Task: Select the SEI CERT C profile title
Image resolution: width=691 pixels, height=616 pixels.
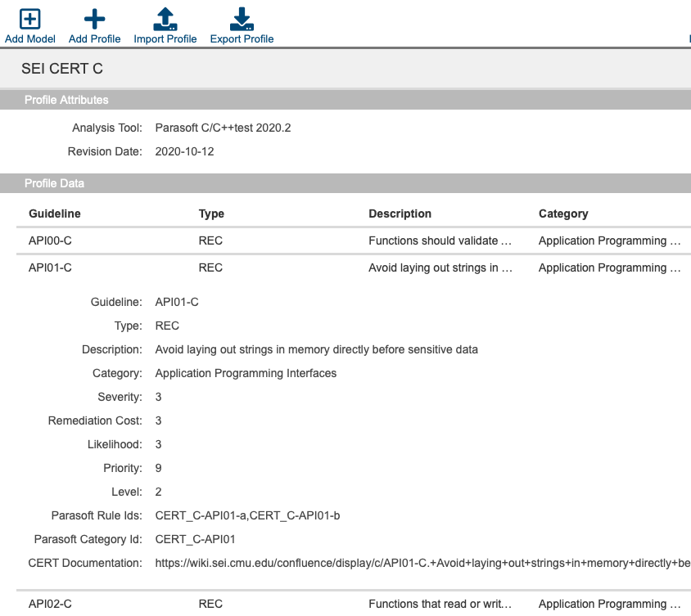Action: [62, 69]
